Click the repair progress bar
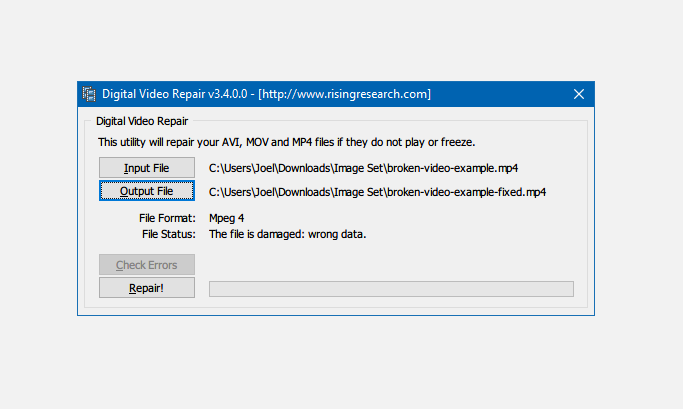The width and height of the screenshot is (683, 409). [x=391, y=289]
